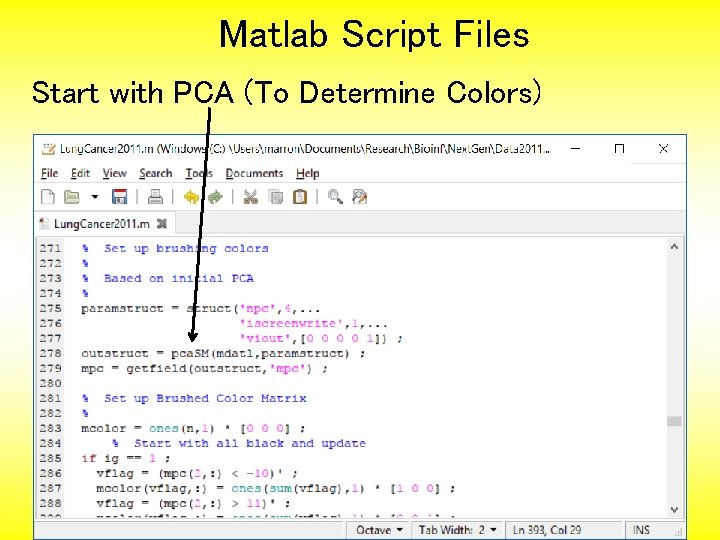Image resolution: width=720 pixels, height=540 pixels.
Task: Click line number 280
Action: point(51,383)
